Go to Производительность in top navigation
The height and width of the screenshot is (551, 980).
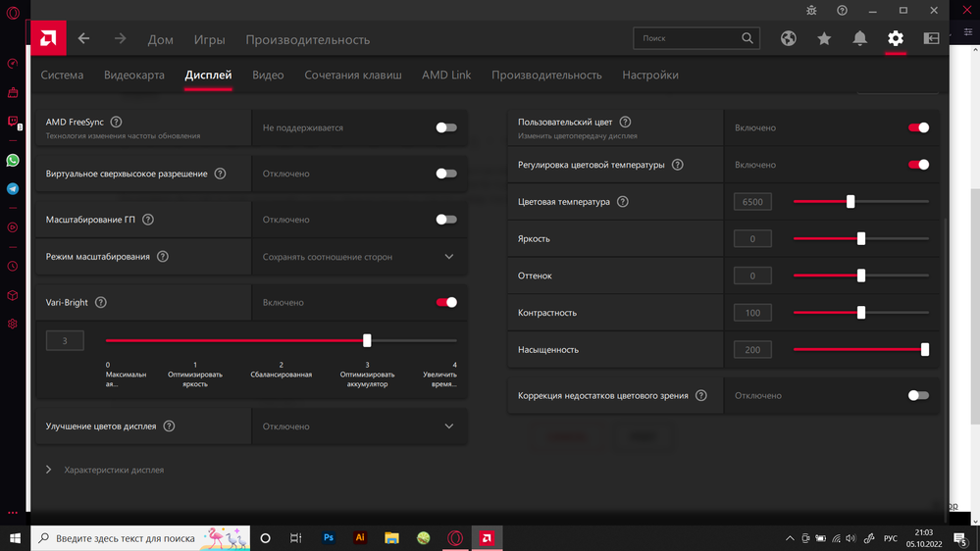click(307, 39)
